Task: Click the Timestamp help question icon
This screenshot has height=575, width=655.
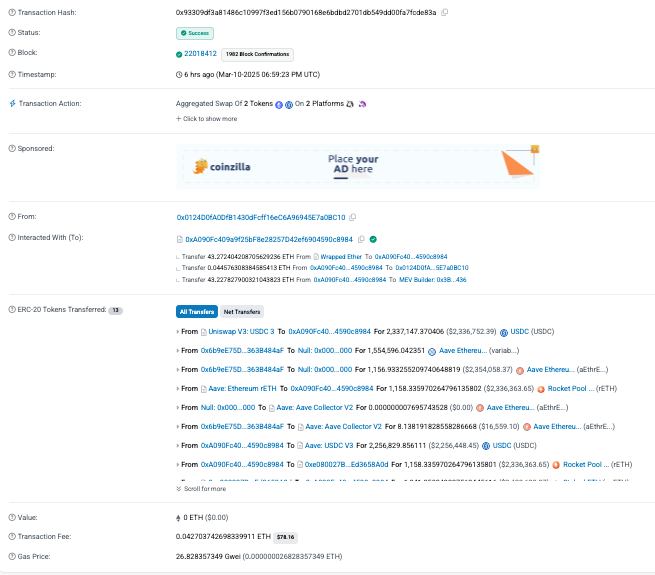Action: pos(12,74)
